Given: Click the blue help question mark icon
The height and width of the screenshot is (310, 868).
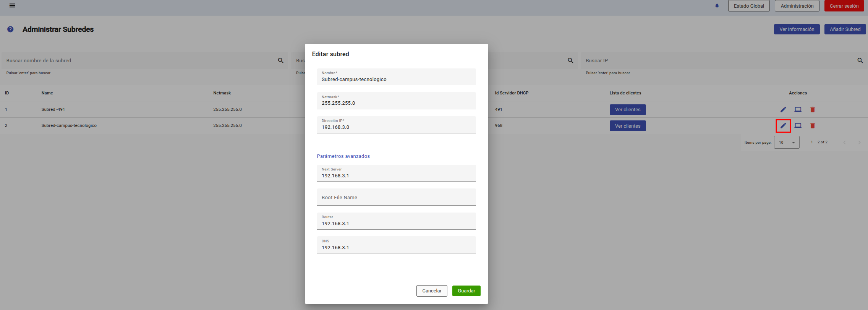Looking at the screenshot, I should (10, 29).
